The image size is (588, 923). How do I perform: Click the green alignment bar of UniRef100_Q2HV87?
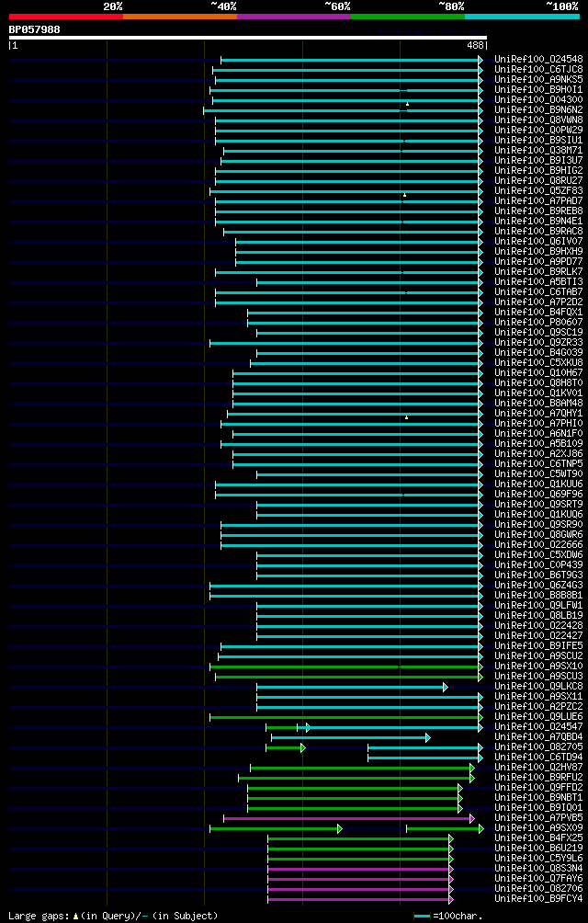coord(362,768)
